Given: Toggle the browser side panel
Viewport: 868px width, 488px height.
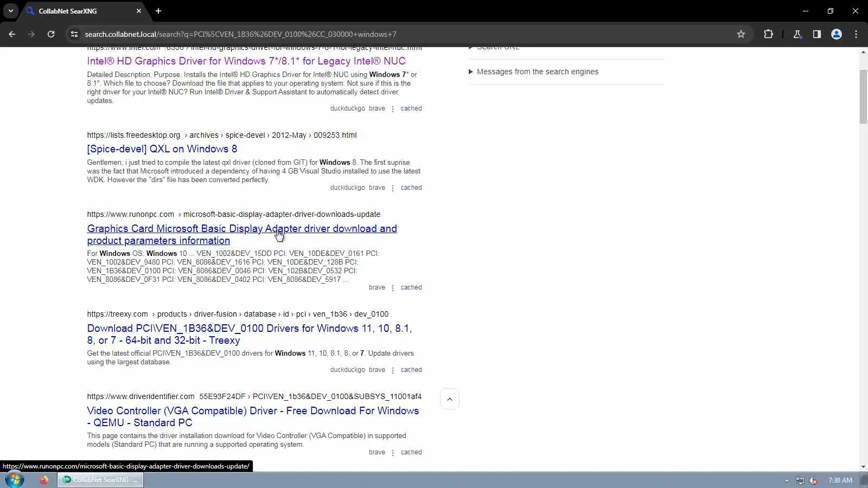Looking at the screenshot, I should (817, 34).
